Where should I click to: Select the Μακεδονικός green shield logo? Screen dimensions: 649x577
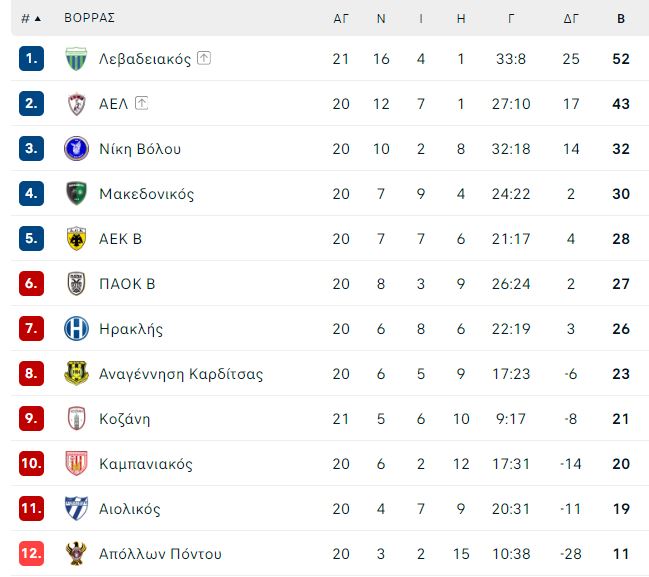coord(76,194)
